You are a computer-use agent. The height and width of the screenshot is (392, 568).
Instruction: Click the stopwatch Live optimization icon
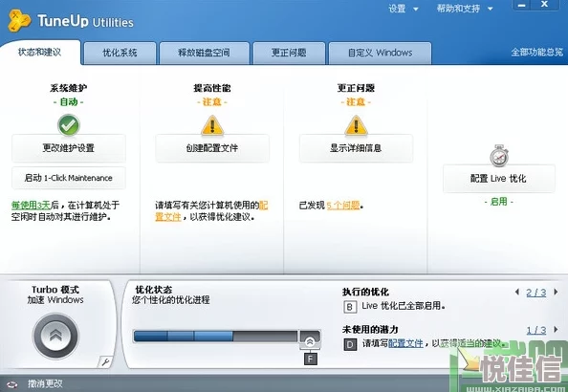(x=499, y=156)
